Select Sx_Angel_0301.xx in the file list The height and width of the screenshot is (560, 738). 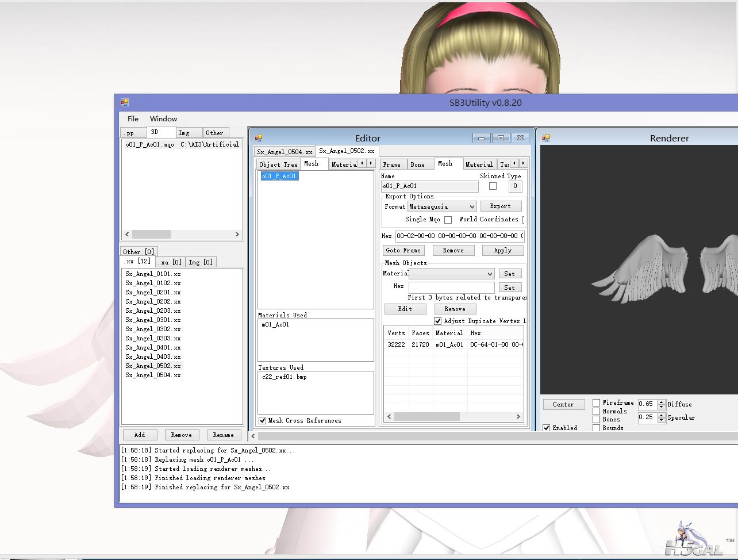pos(153,320)
